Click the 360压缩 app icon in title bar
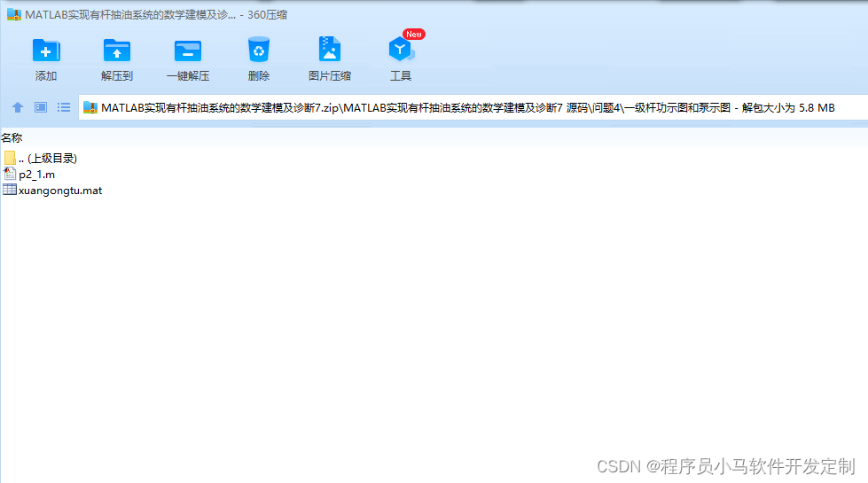 click(x=14, y=14)
